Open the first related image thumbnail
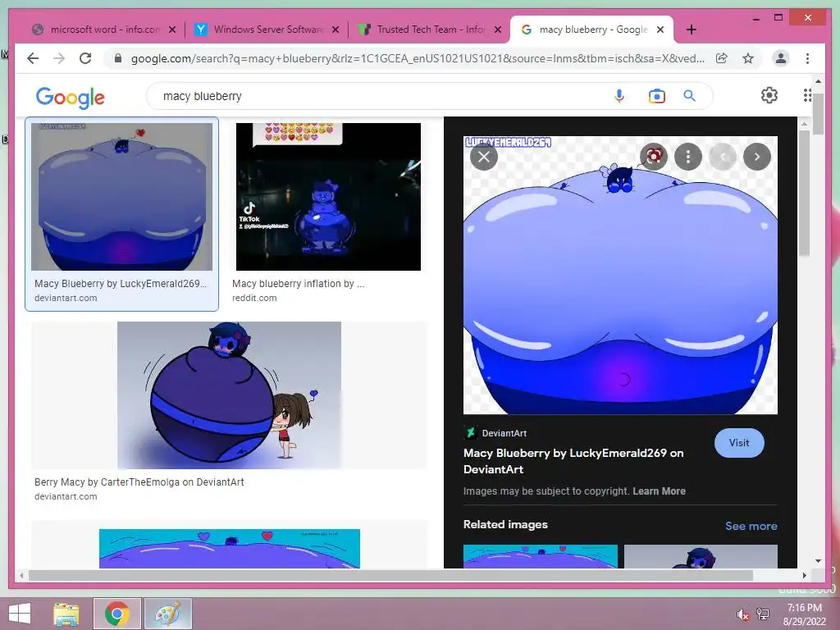840x630 pixels. coord(540,557)
